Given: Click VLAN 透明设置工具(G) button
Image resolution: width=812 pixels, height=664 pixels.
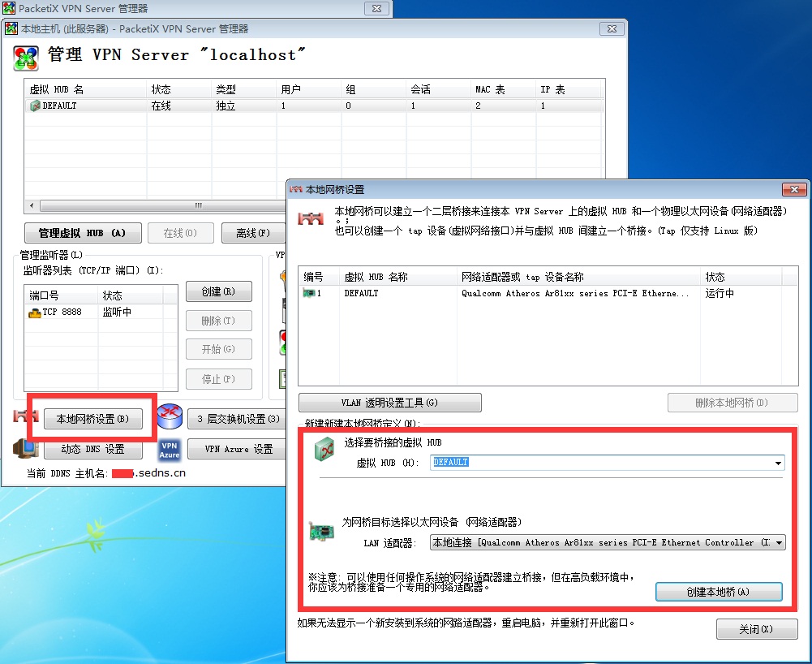Looking at the screenshot, I should click(390, 403).
